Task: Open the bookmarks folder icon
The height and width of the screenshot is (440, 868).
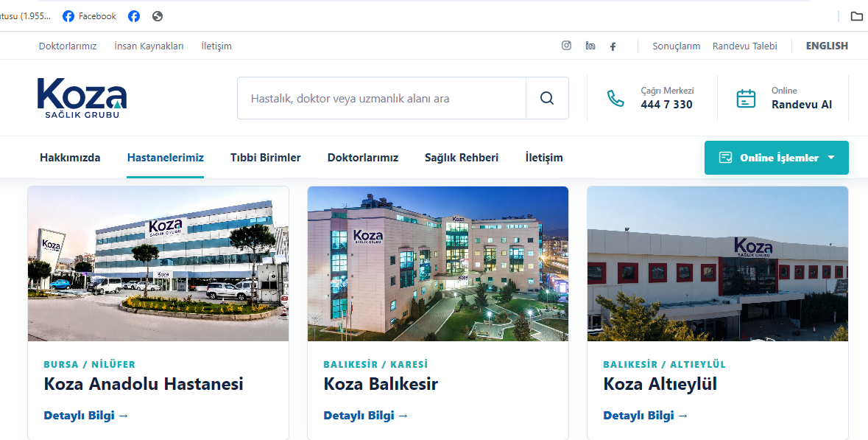Action: pos(856,16)
